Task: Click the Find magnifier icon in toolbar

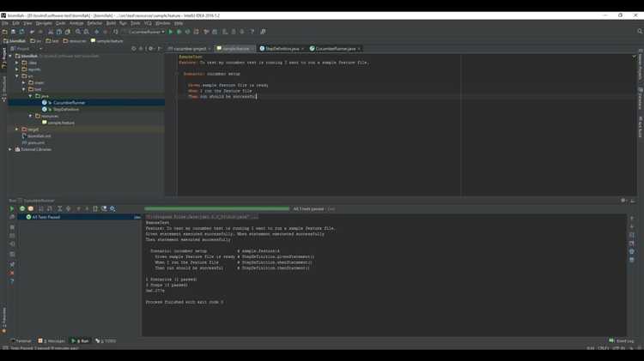Action: click(x=78, y=32)
